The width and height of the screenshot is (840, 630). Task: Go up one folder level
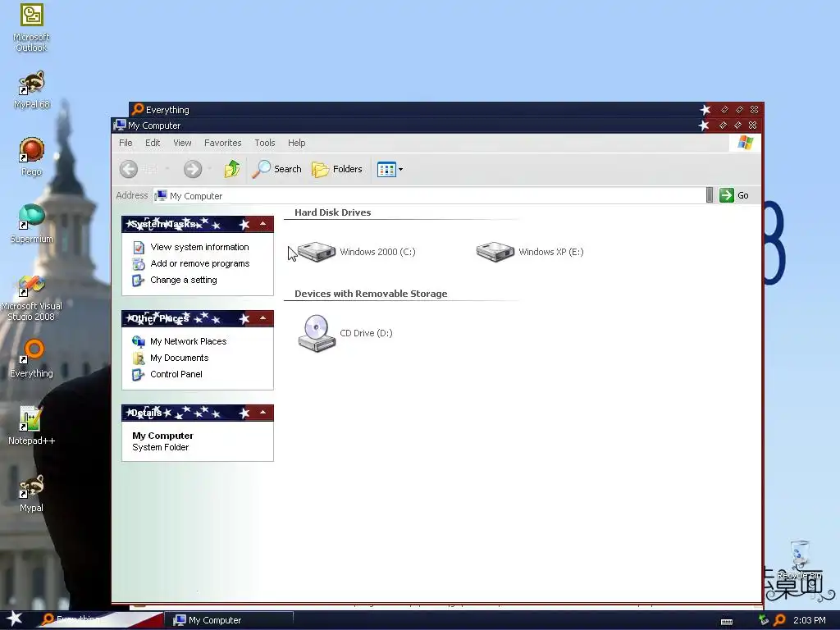point(232,169)
